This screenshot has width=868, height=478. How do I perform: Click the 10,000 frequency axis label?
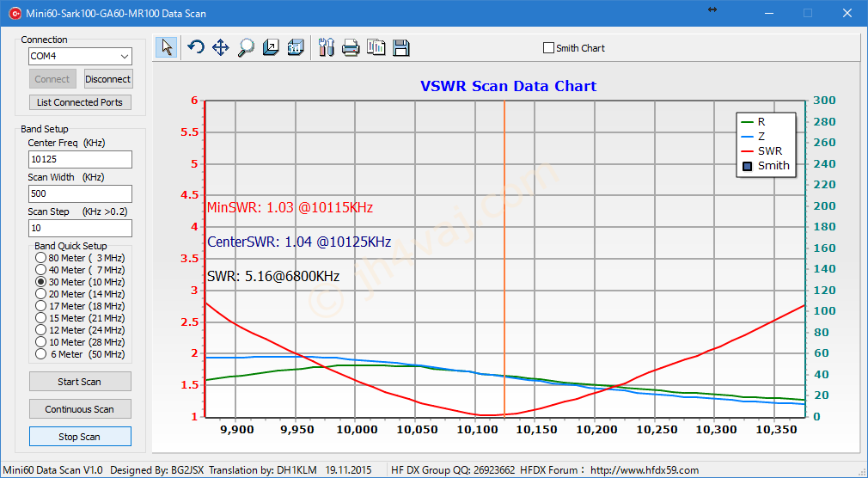[x=356, y=429]
